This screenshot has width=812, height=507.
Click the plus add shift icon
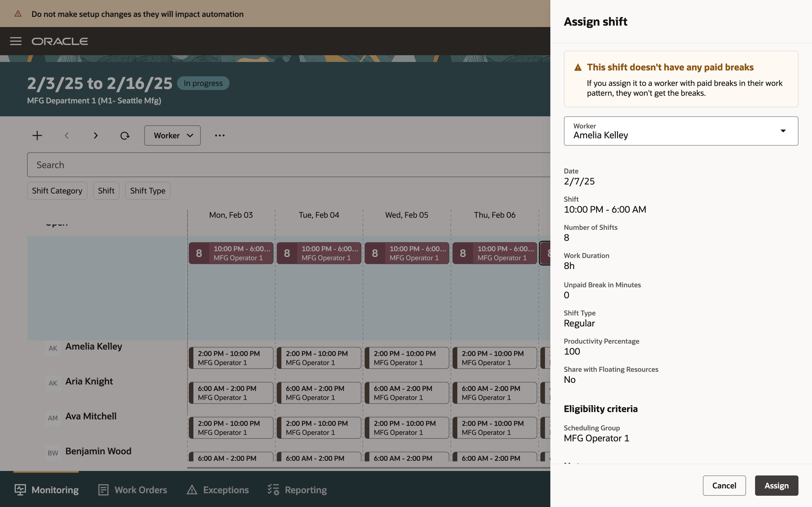[37, 135]
